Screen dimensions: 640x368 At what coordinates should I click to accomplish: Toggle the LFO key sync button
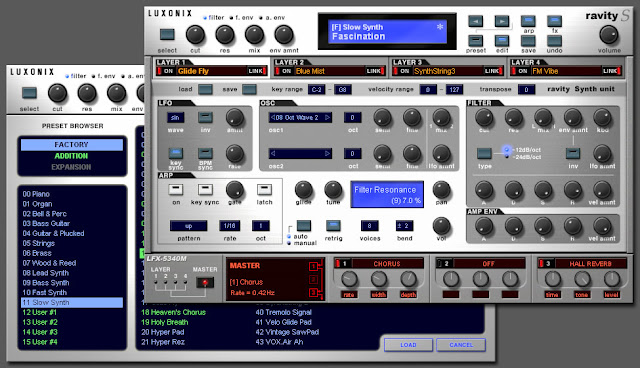coord(176,153)
